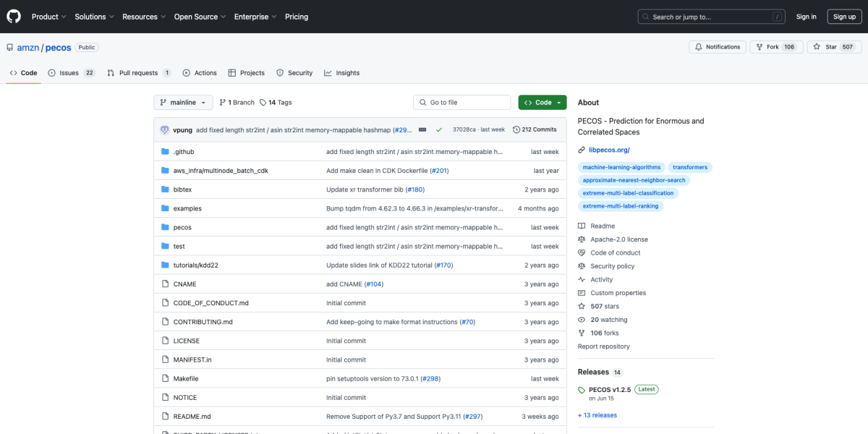Open the 212 Commits history
868x434 pixels.
point(535,129)
